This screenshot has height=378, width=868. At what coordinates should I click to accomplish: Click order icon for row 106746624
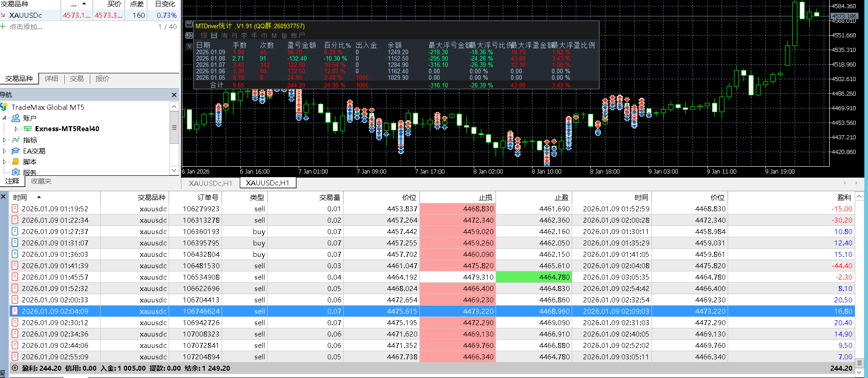[15, 311]
